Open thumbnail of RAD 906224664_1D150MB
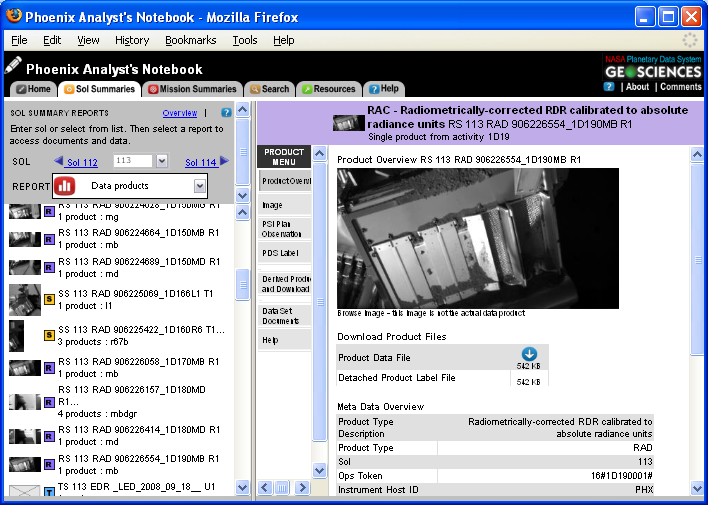This screenshot has width=708, height=505. pos(25,239)
